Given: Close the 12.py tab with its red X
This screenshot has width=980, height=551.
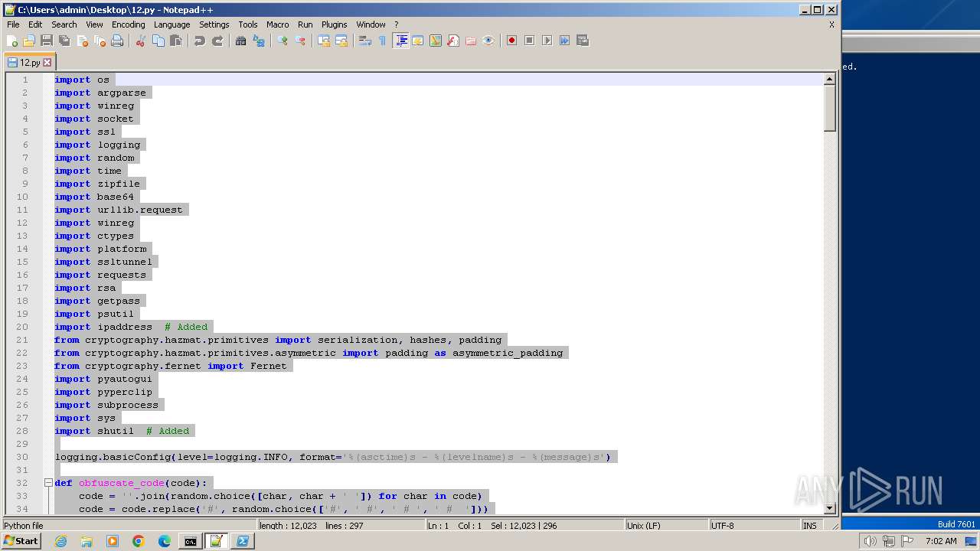Looking at the screenshot, I should [x=47, y=63].
